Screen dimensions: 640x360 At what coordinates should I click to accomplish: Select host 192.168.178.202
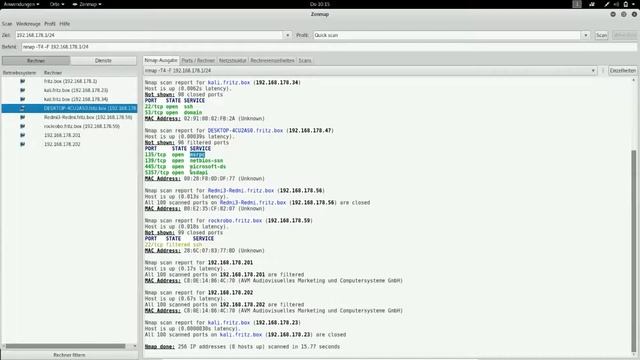69,144
